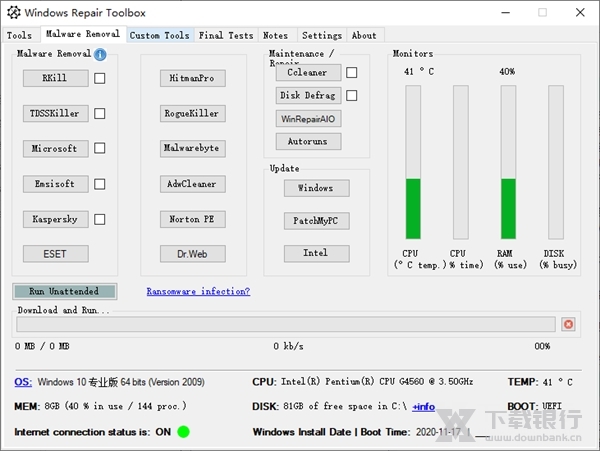Check the TDSSKiller checkbox
600x451 pixels.
(99, 113)
